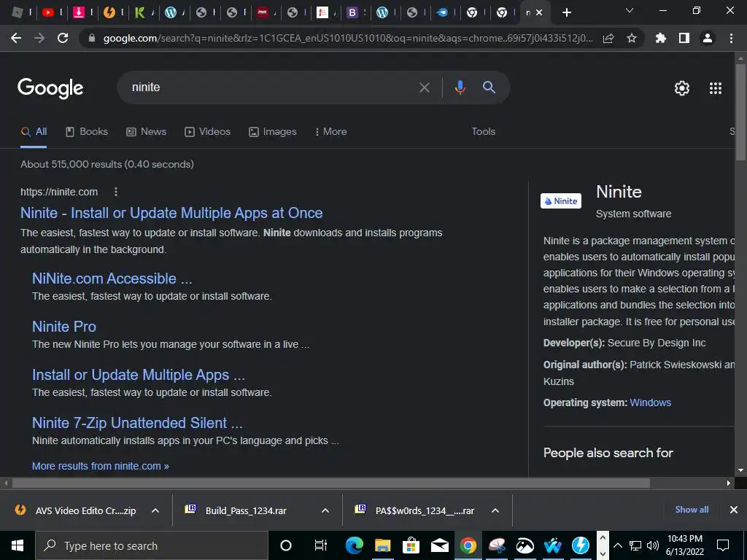747x560 pixels.
Task: Click the taskbar search box
Action: point(152,545)
